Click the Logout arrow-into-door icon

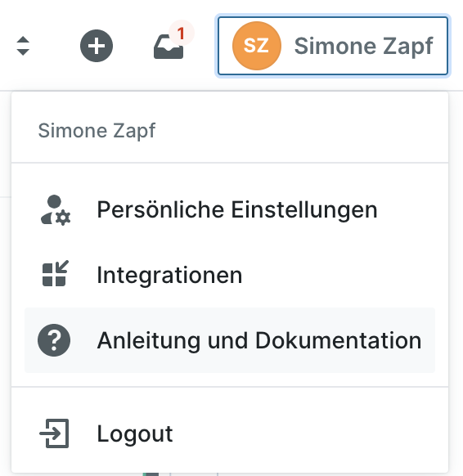coord(54,433)
